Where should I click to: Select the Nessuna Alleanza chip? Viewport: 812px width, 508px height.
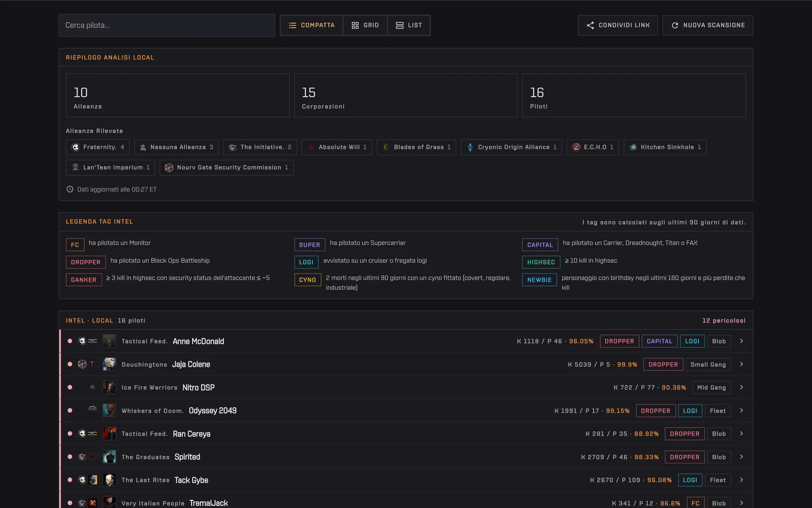pos(177,147)
